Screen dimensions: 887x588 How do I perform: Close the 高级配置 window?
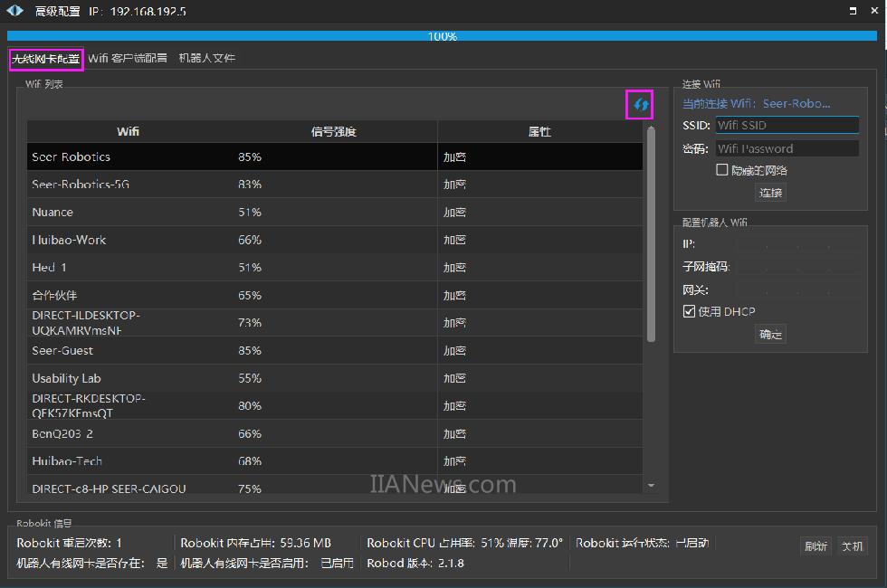(873, 11)
